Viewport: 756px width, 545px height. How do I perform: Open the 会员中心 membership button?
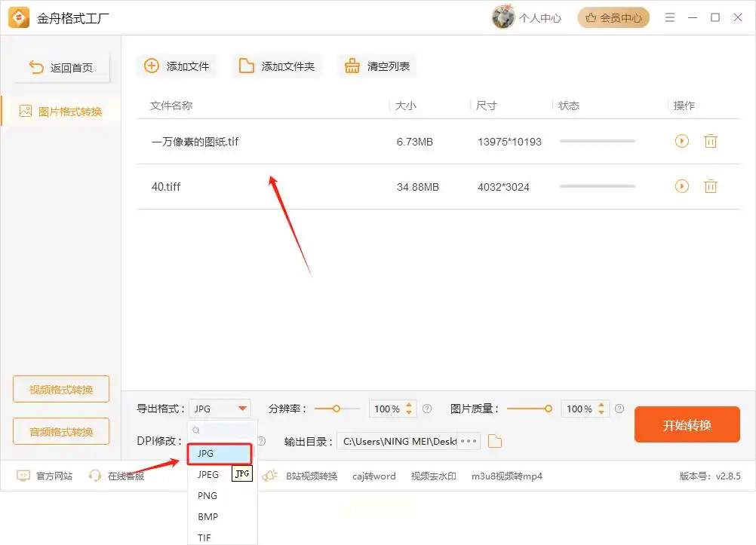pyautogui.click(x=613, y=18)
